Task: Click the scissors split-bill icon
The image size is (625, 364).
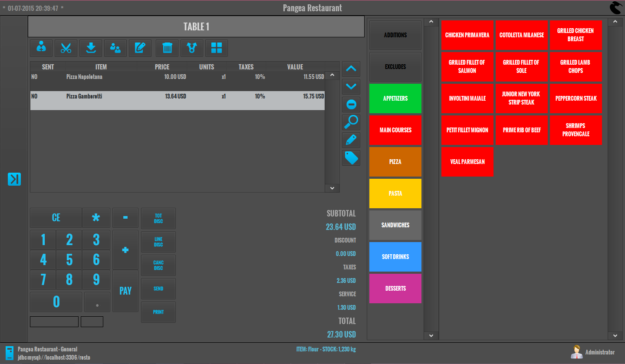Action: (66, 48)
